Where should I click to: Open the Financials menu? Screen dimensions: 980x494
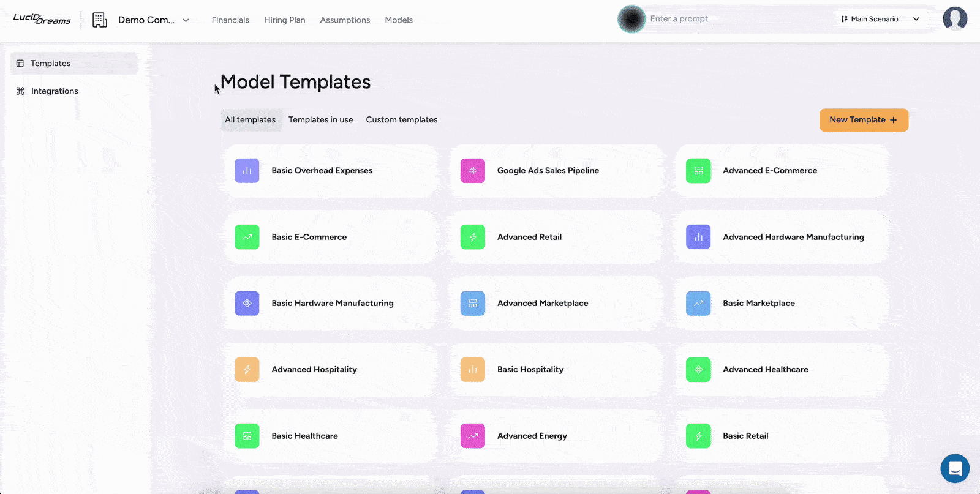coord(230,20)
